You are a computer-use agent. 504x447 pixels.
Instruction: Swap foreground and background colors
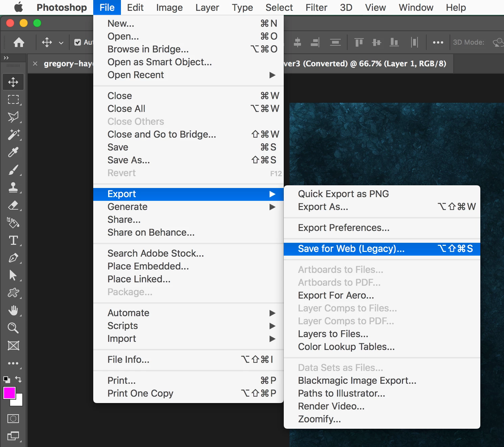19,379
